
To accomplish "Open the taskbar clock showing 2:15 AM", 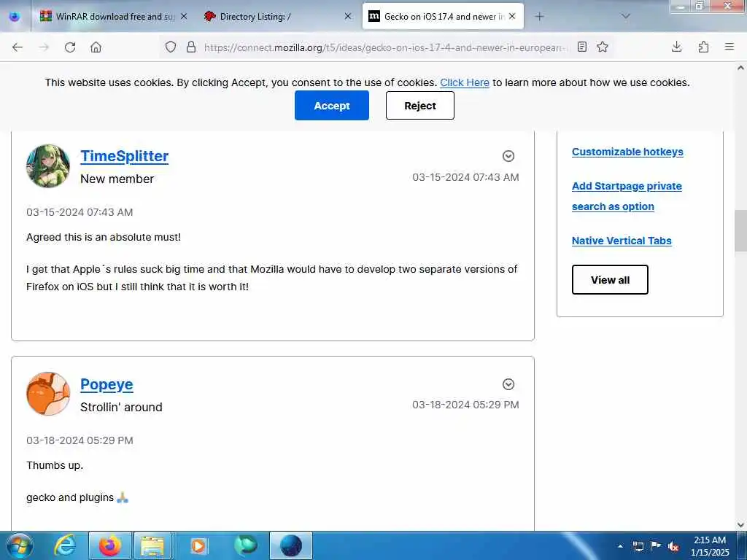I will tap(710, 545).
